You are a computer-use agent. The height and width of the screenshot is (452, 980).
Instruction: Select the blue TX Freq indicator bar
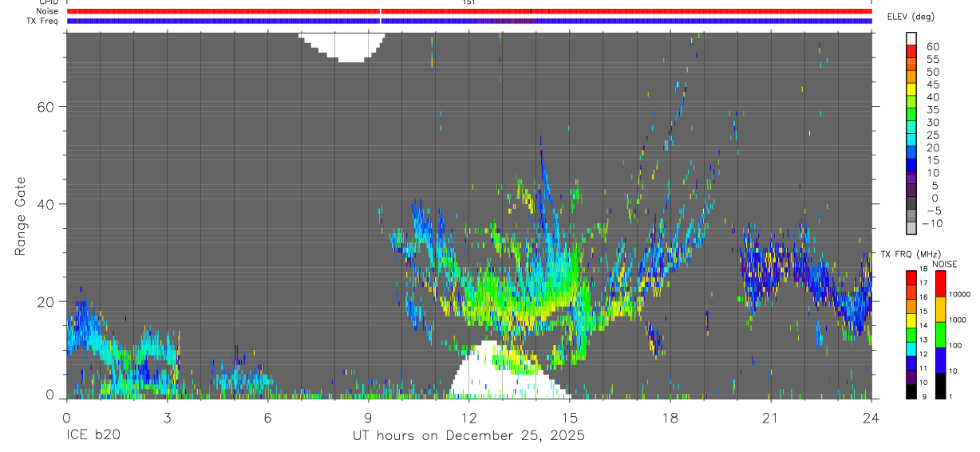click(x=469, y=21)
